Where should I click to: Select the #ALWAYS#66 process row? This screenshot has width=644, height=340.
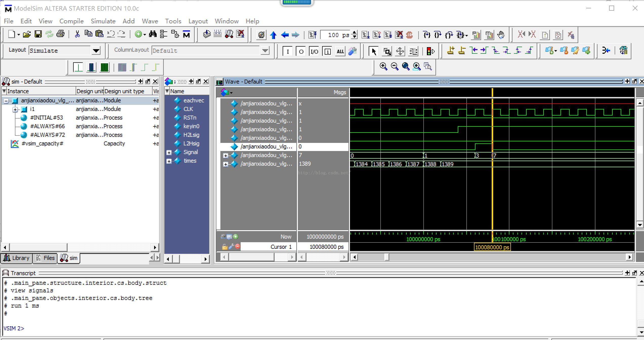click(80, 126)
